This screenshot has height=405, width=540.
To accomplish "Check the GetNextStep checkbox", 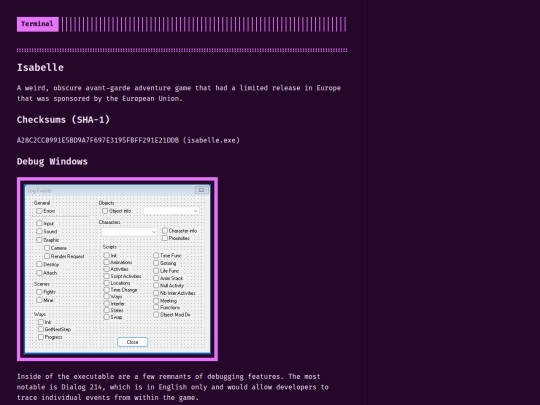I will pos(41,329).
